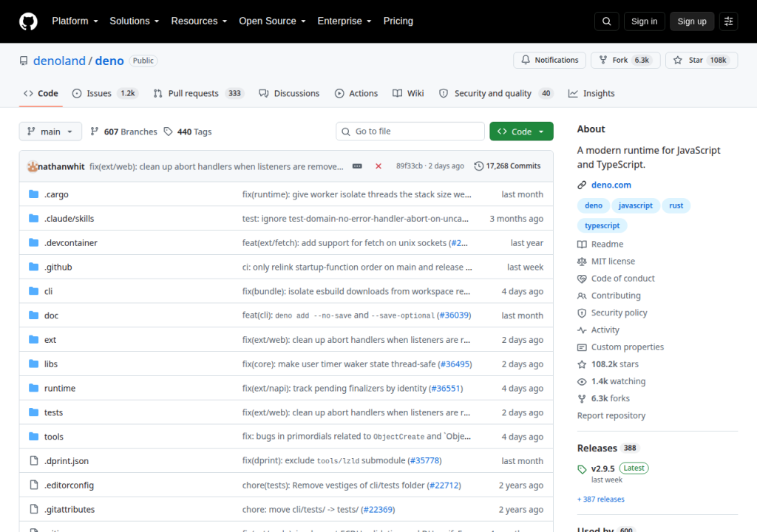This screenshot has height=532, width=757.
Task: Switch to the Actions tab
Action: click(356, 93)
